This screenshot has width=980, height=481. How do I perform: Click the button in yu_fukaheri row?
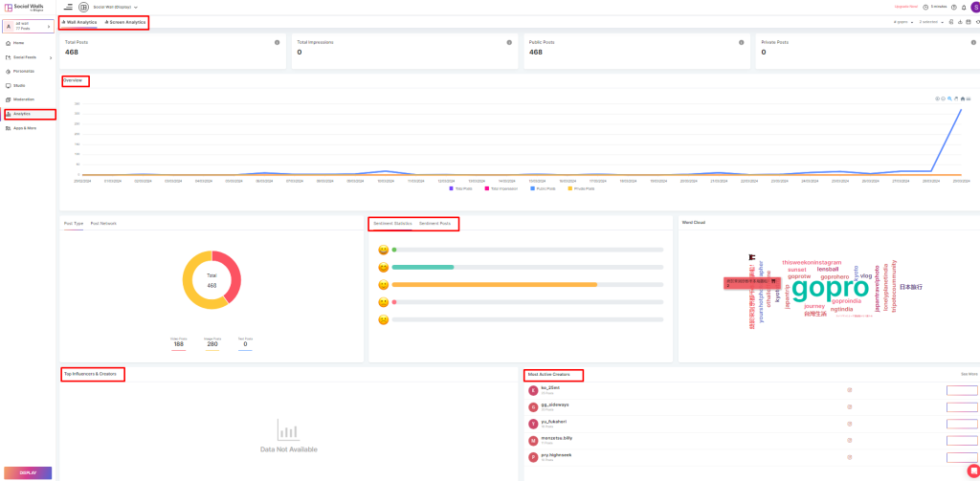point(962,424)
